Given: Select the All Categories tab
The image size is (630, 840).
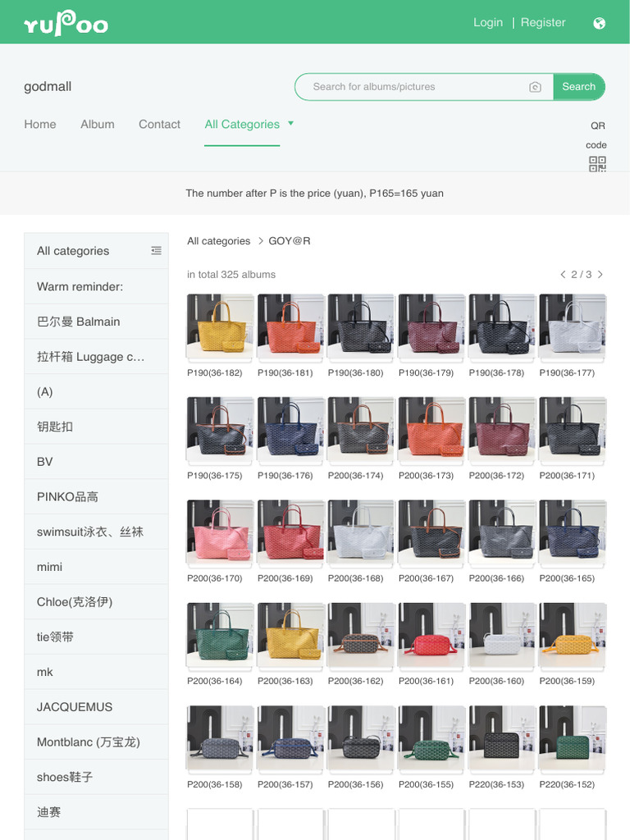Looking at the screenshot, I should pyautogui.click(x=242, y=125).
